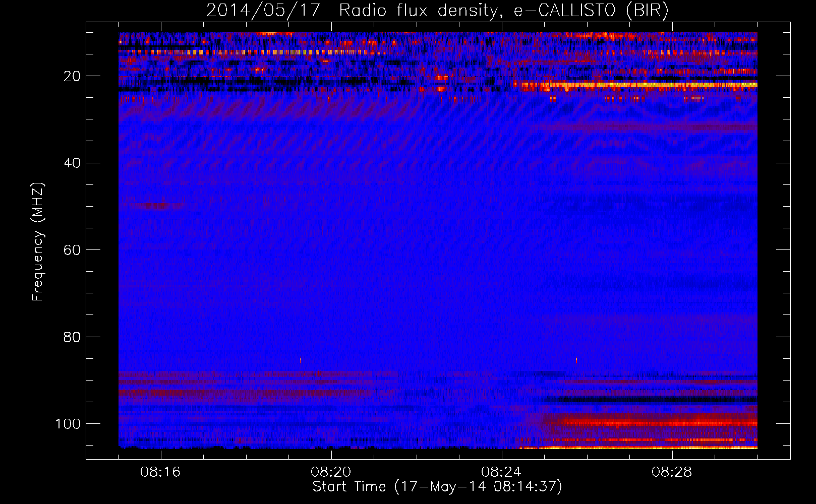Click the small red spike near 85 MHz after 08:25
The width and height of the screenshot is (816, 504).
point(576,360)
